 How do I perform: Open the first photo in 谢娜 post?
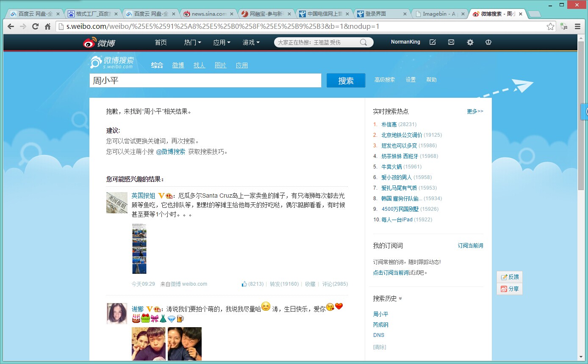149,344
